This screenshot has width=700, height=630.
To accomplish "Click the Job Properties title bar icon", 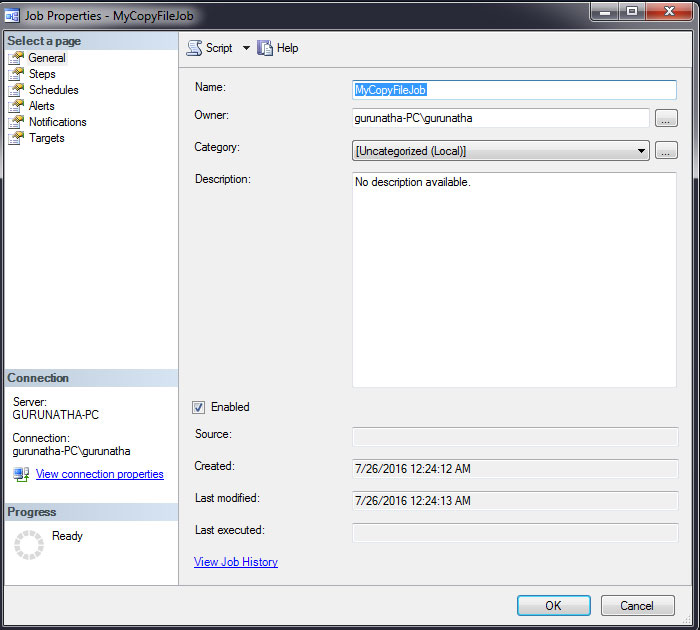I will [12, 16].
